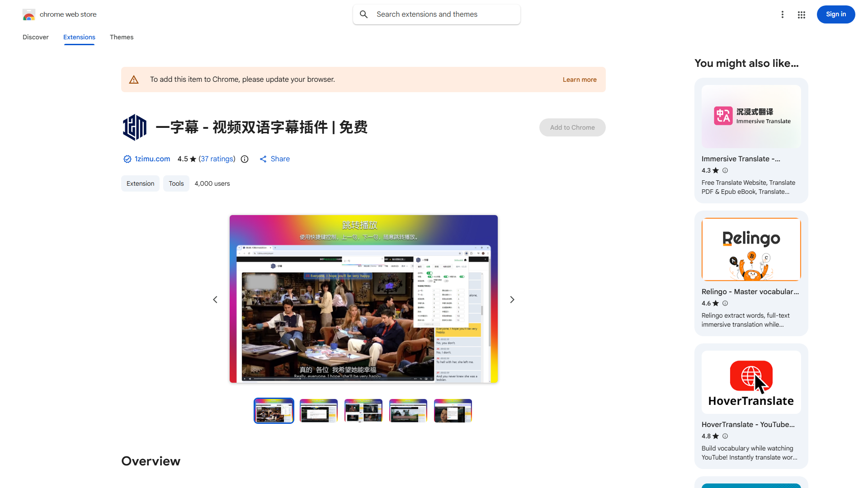This screenshot has width=868, height=488.
Task: Click the ratings info circle icon
Action: pyautogui.click(x=245, y=159)
